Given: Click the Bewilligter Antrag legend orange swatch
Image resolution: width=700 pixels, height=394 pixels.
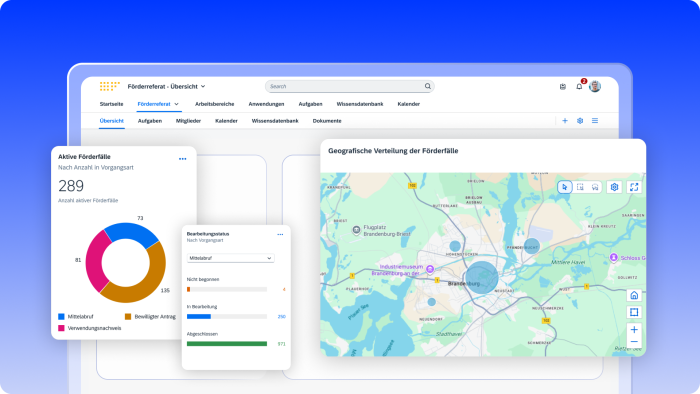Looking at the screenshot, I should pyautogui.click(x=128, y=316).
